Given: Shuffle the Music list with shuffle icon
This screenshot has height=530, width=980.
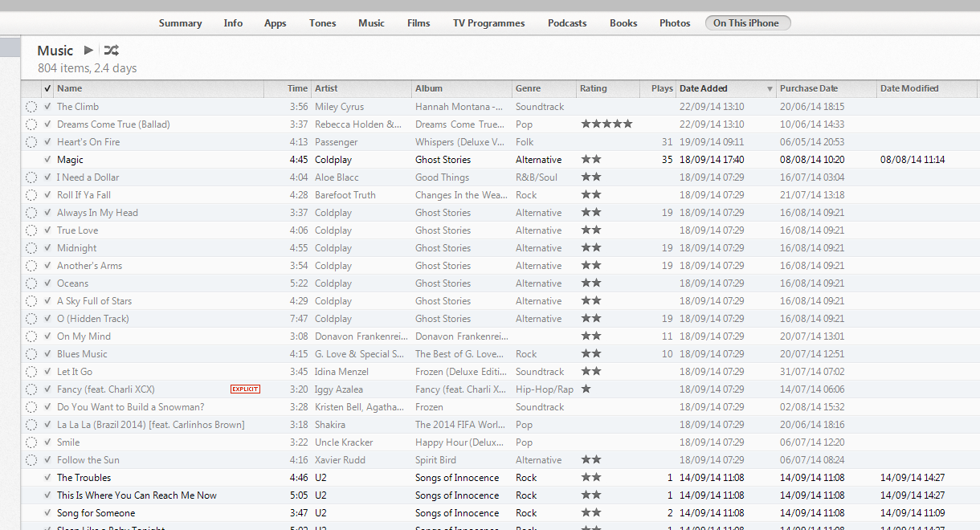Looking at the screenshot, I should pyautogui.click(x=112, y=51).
